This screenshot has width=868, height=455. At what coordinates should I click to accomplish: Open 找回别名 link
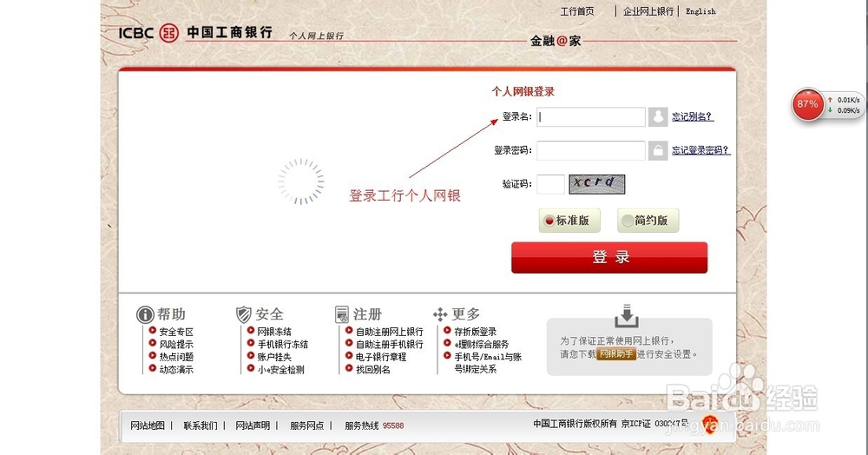372,370
